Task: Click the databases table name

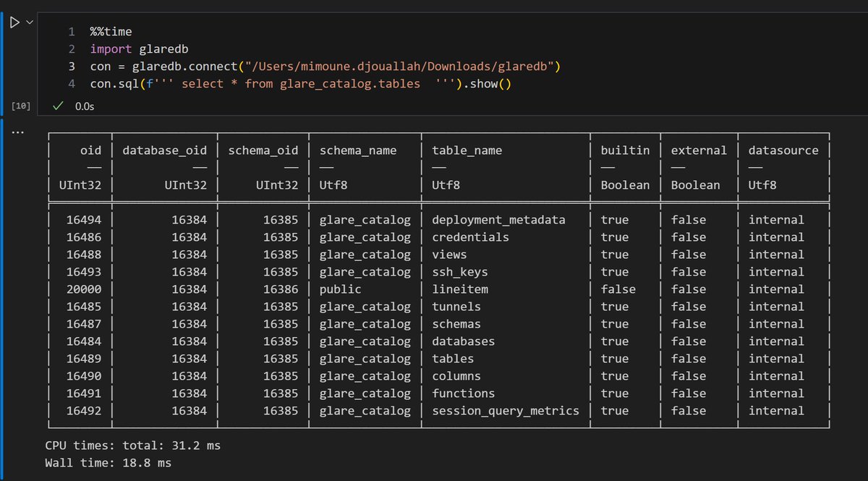Action: point(464,341)
